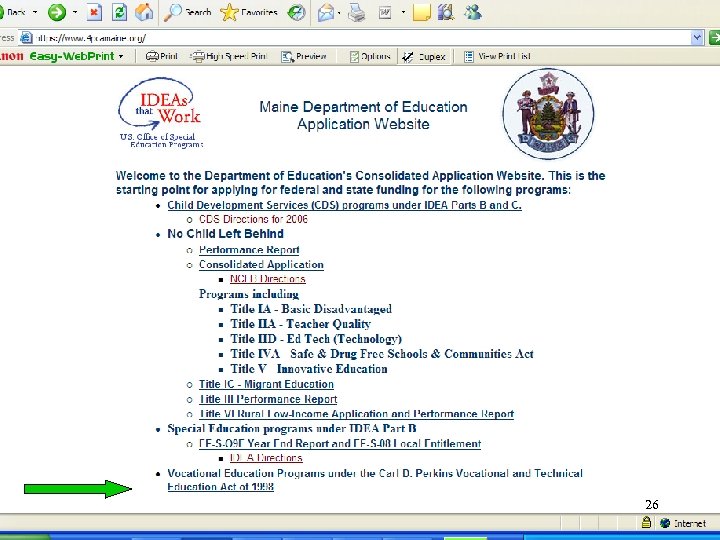
Task: Click 'Title IIA - Teacher Quality' text
Action: pos(300,324)
